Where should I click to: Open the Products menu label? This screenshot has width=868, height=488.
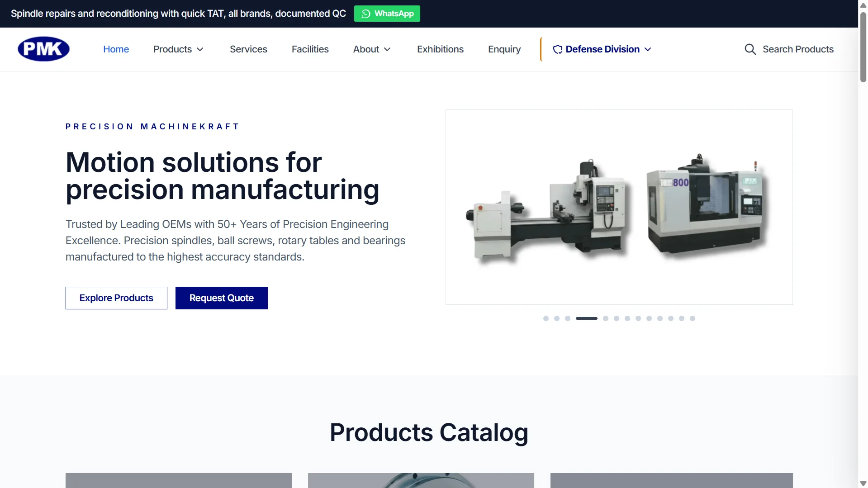point(172,49)
